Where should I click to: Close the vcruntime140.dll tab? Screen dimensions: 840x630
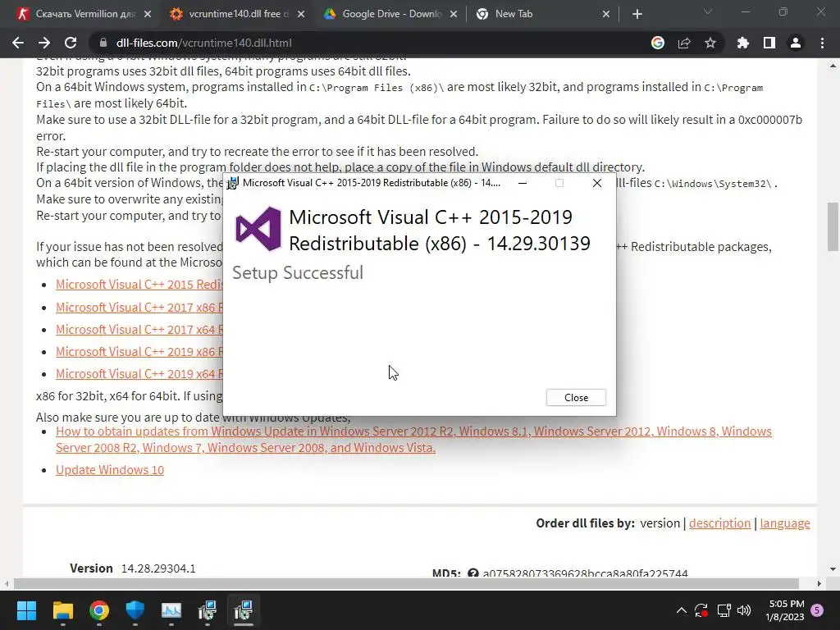[x=301, y=14]
